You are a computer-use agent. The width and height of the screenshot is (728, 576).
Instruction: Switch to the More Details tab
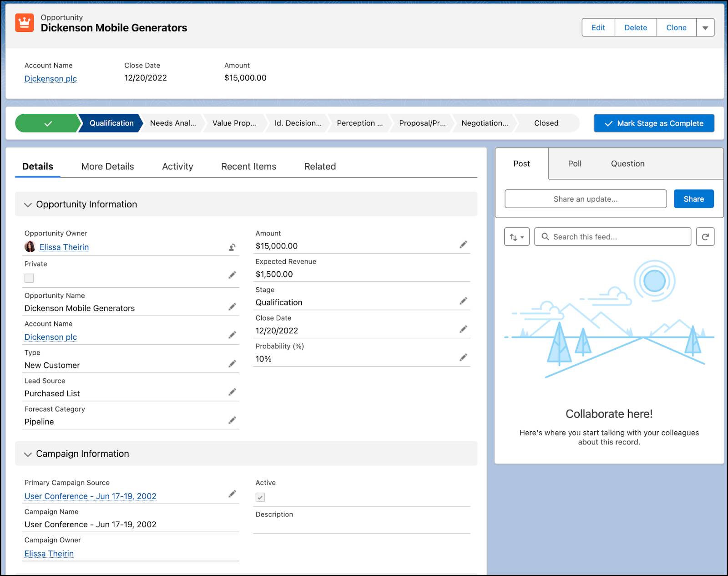click(x=107, y=167)
